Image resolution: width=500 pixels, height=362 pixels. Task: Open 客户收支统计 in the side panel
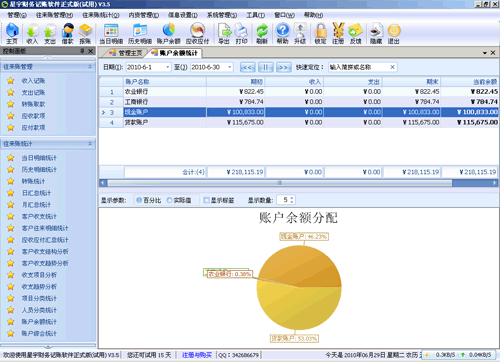tap(39, 216)
